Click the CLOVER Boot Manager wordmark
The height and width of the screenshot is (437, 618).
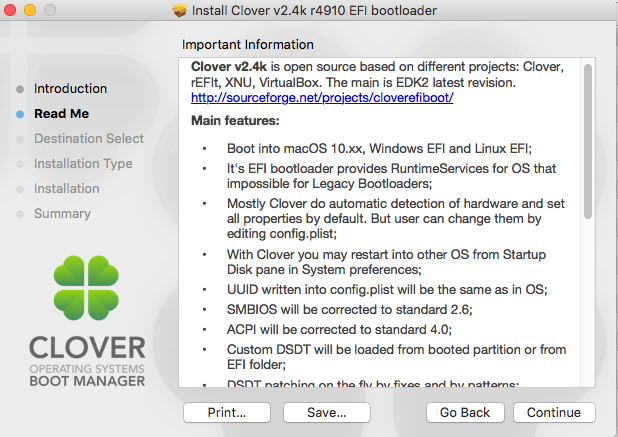(x=87, y=361)
